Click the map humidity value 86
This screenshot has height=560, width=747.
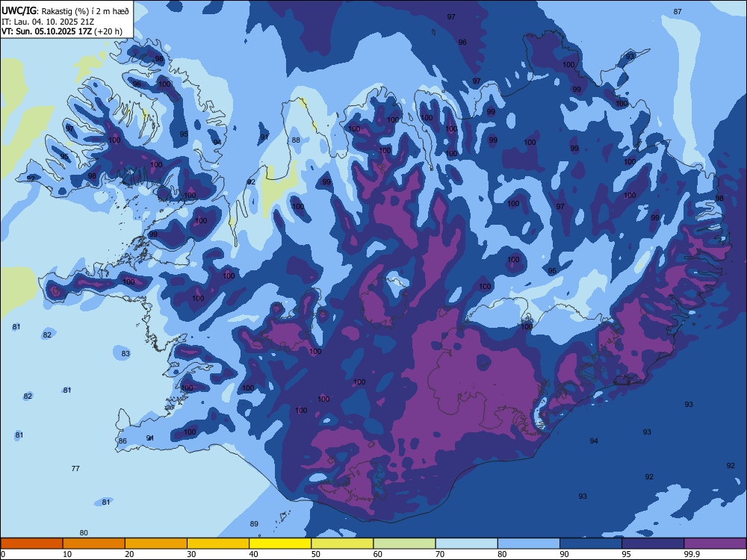123,441
